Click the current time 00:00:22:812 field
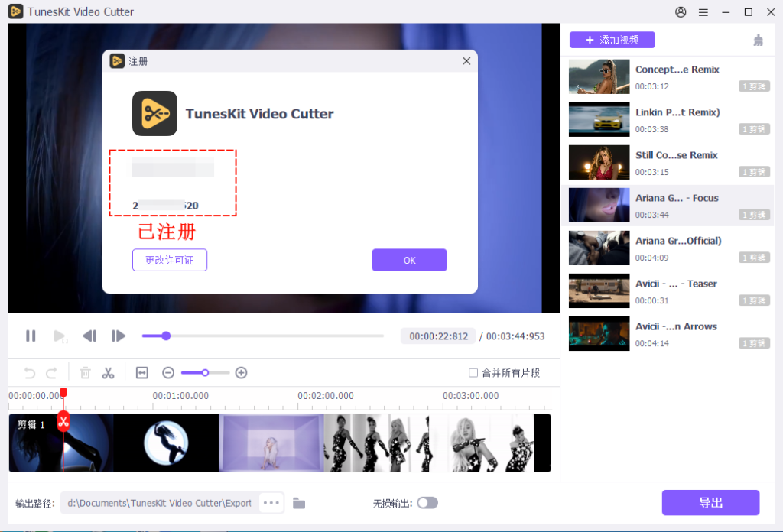The image size is (783, 532). (438, 336)
